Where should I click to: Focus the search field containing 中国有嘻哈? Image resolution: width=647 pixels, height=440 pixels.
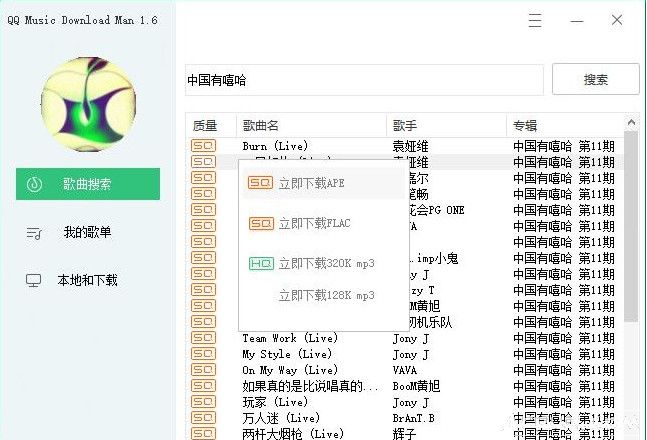[x=364, y=80]
